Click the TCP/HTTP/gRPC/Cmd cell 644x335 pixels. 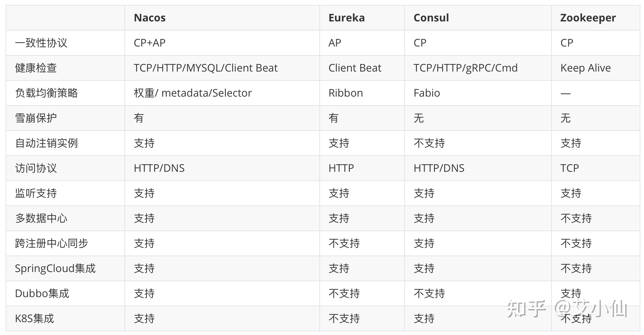pyautogui.click(x=465, y=68)
